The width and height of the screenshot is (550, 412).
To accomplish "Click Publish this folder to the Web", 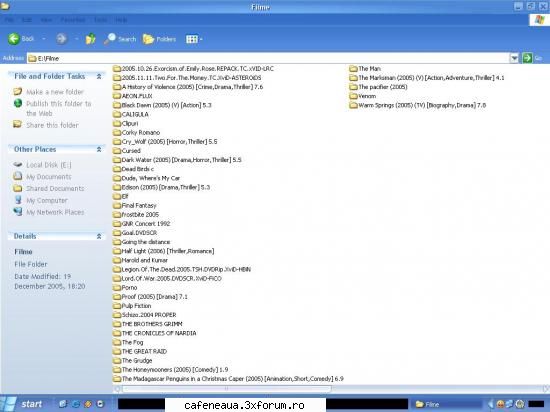I will [x=59, y=108].
